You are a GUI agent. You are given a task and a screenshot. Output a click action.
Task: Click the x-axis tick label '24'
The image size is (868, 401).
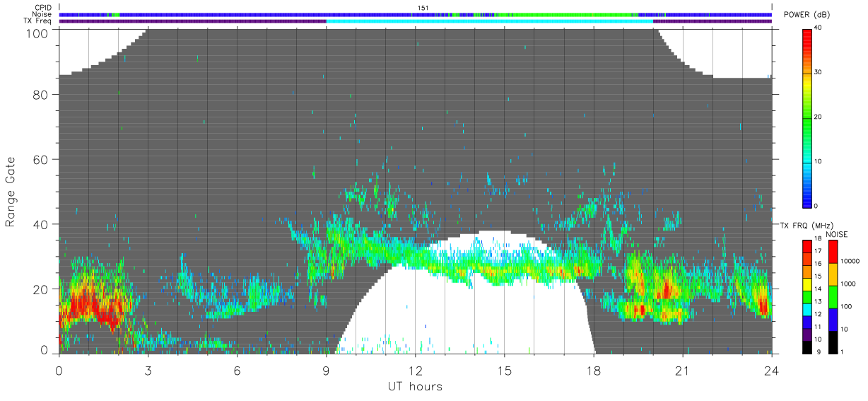pos(771,371)
